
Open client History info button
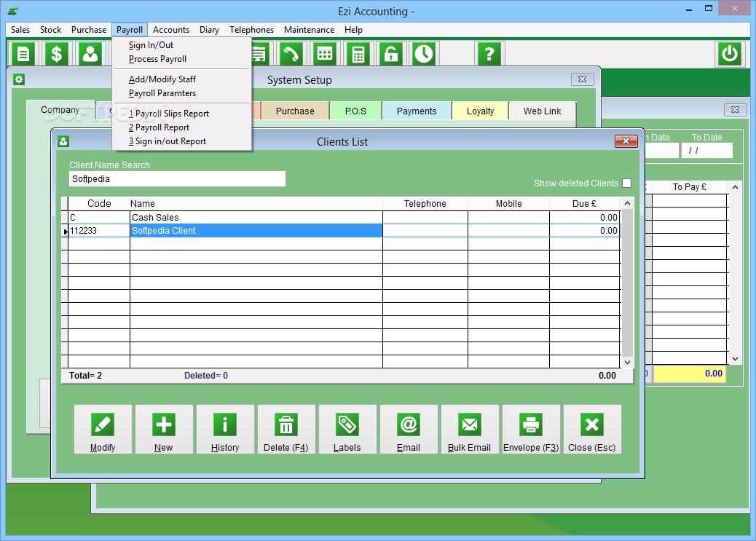coord(225,429)
